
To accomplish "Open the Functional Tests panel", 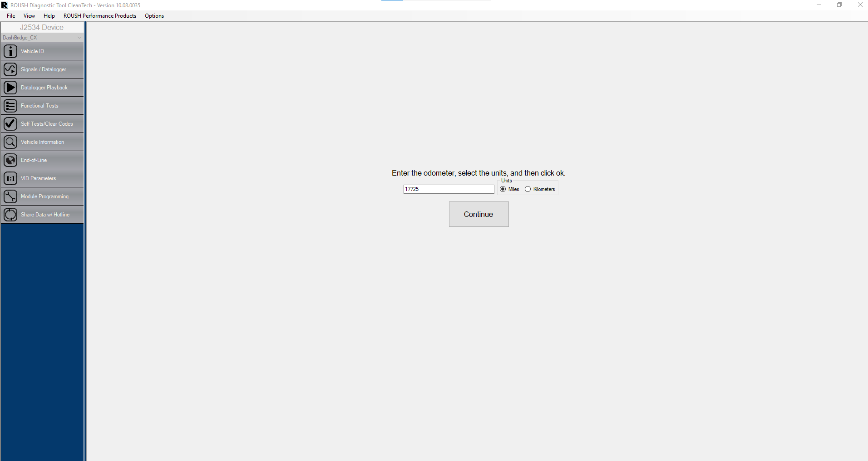I will [42, 105].
